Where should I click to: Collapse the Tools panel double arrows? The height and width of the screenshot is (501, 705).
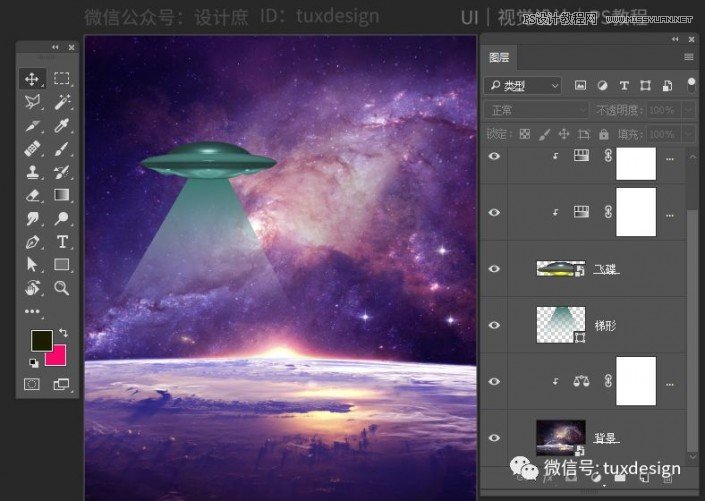(55, 47)
